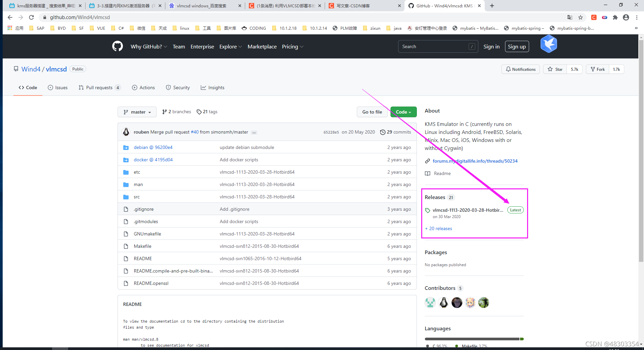Click the page vertical scrollbar
644x350 pixels.
641,150
